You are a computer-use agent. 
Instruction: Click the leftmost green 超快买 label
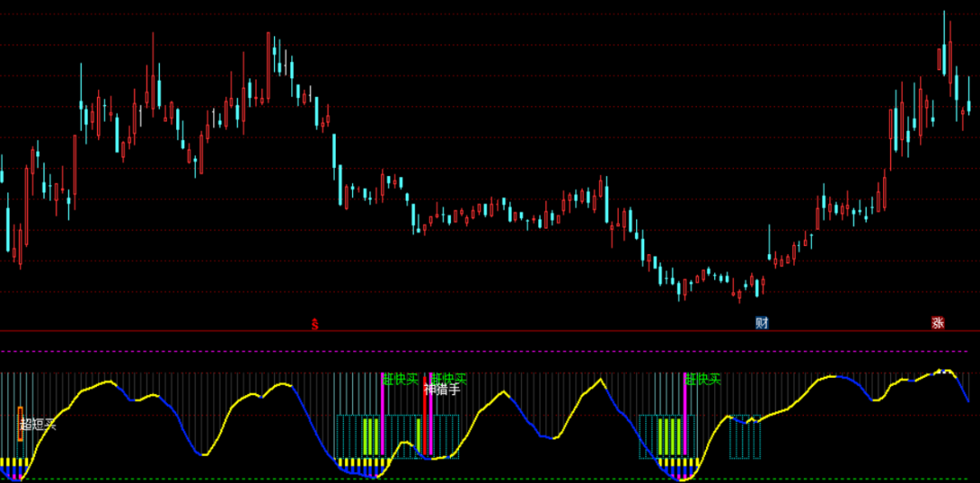click(400, 379)
